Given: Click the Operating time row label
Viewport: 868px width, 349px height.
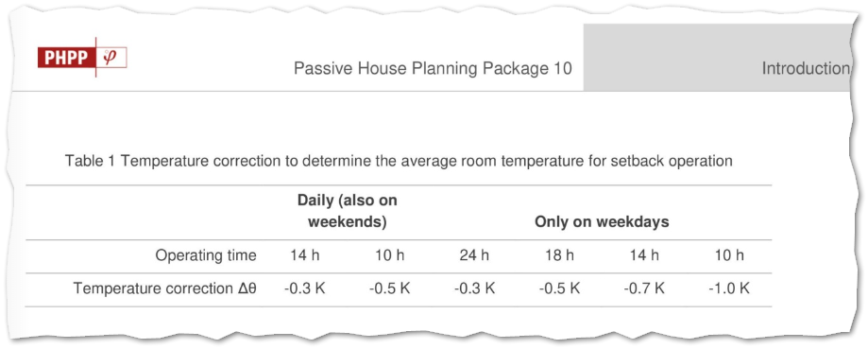Looking at the screenshot, I should [x=206, y=256].
